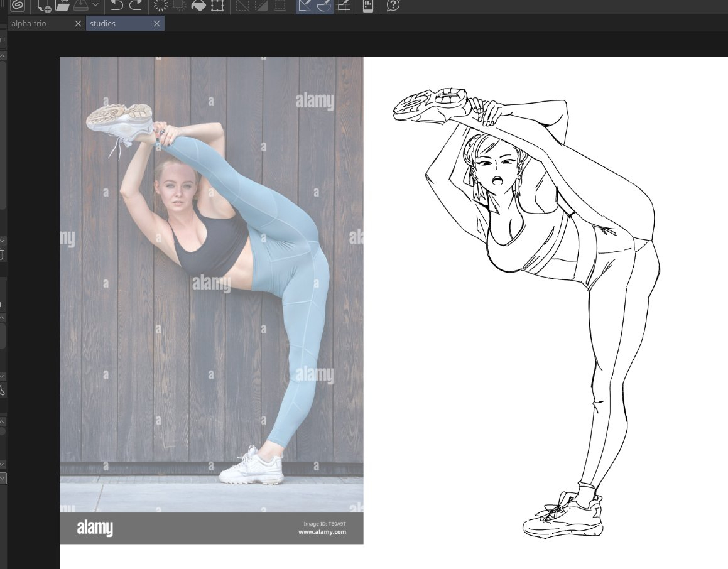Activate the Scale/Rotate transform icon
The height and width of the screenshot is (569, 728).
click(217, 6)
